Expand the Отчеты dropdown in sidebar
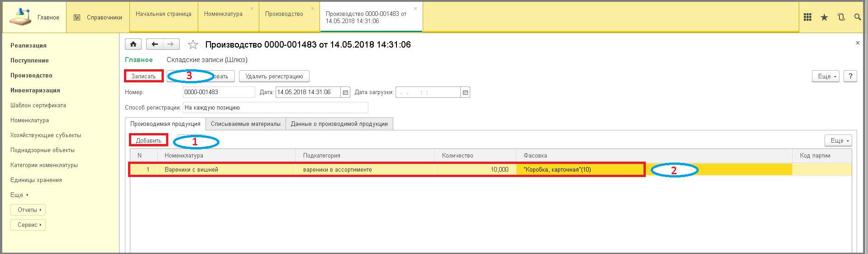This screenshot has width=868, height=254. coord(28,210)
